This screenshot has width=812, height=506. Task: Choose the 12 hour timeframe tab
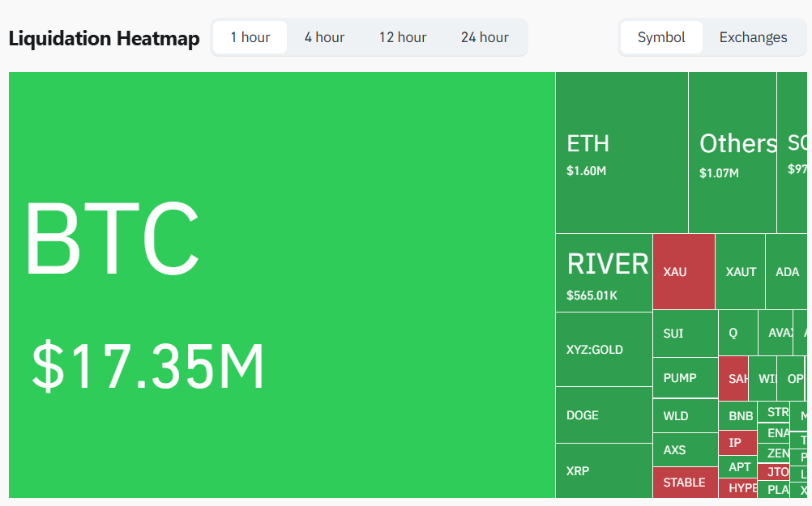pyautogui.click(x=403, y=37)
